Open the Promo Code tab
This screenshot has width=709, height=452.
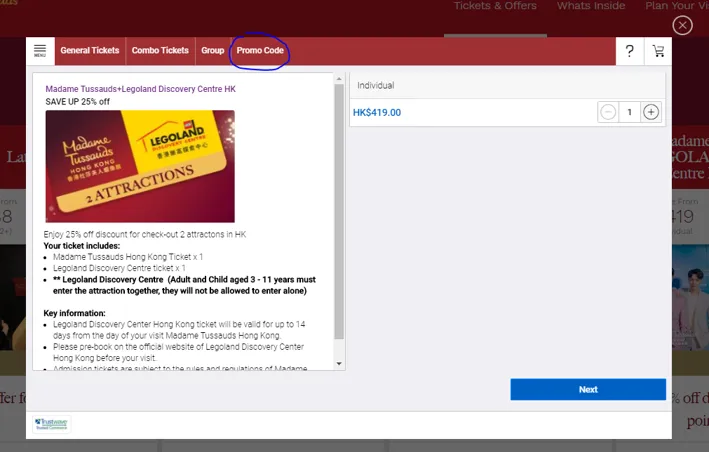click(x=260, y=51)
